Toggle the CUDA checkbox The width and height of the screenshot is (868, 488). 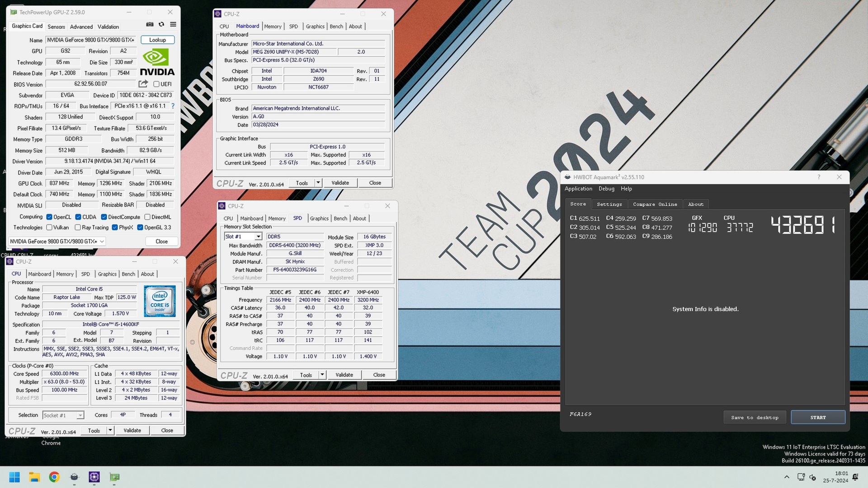click(x=78, y=217)
